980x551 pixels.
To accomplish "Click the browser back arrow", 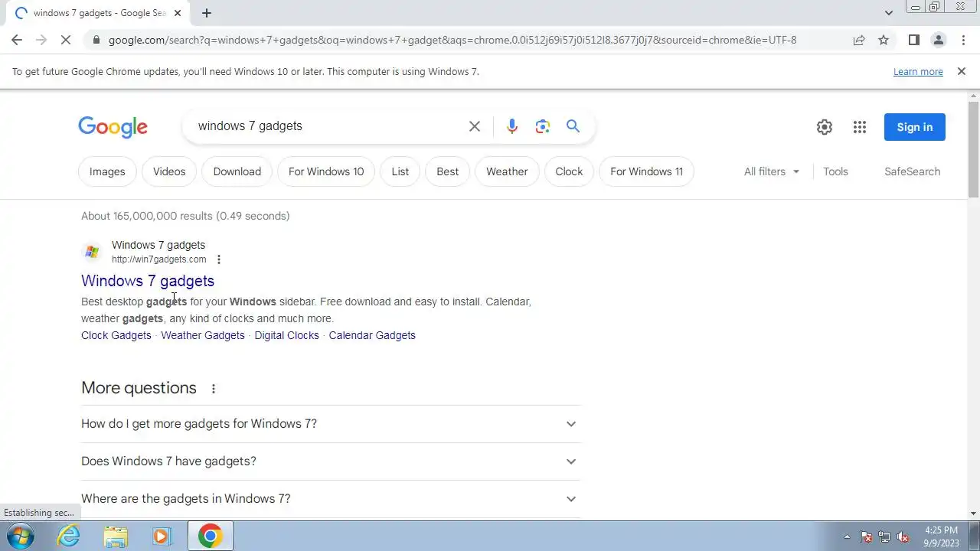I will [x=17, y=40].
